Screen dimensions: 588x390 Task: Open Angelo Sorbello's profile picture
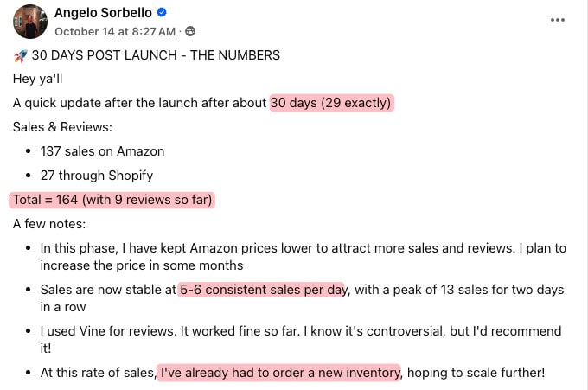coord(30,22)
